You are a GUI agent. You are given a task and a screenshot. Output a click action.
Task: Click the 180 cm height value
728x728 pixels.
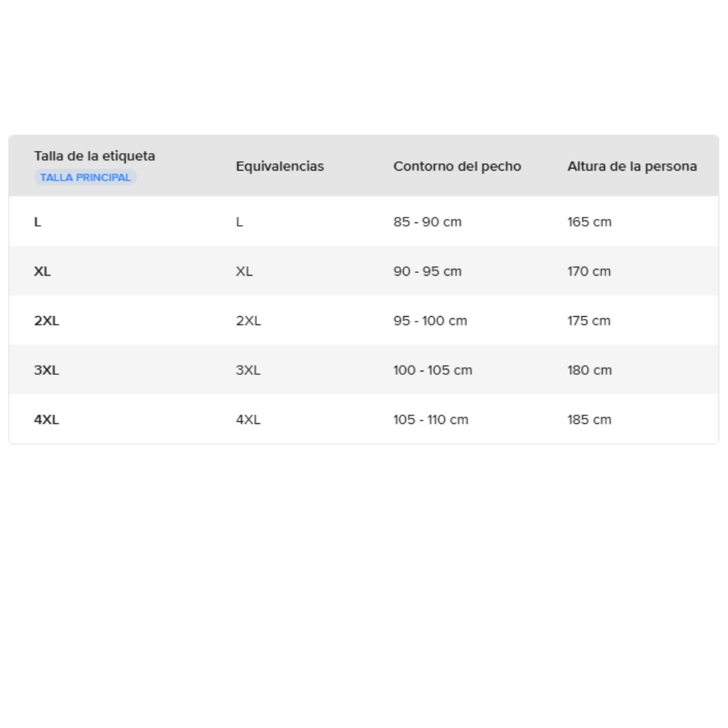589,370
